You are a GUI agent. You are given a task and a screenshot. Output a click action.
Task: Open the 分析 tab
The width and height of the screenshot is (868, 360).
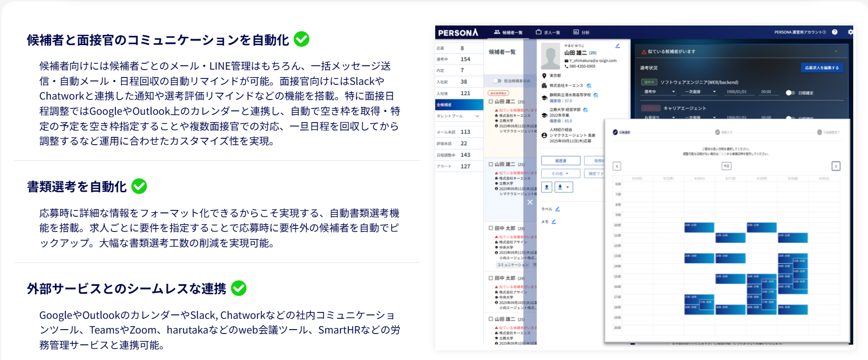coord(581,32)
